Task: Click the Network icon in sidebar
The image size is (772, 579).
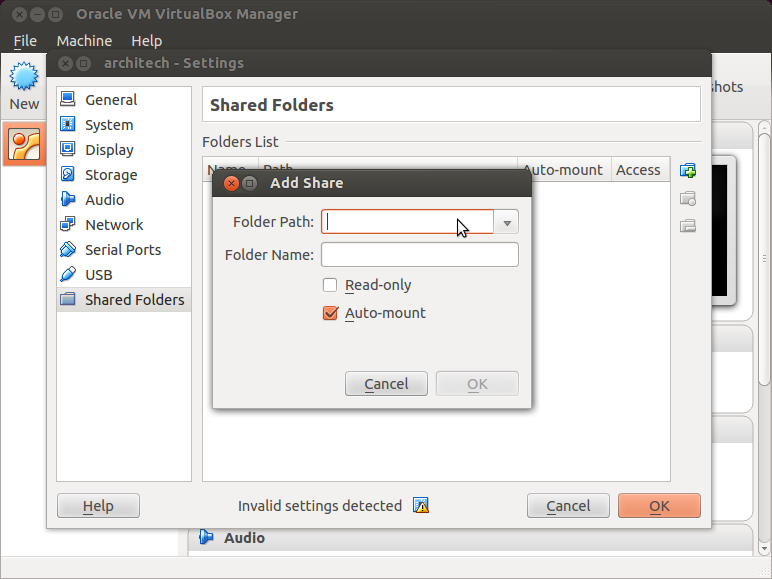Action: click(68, 224)
